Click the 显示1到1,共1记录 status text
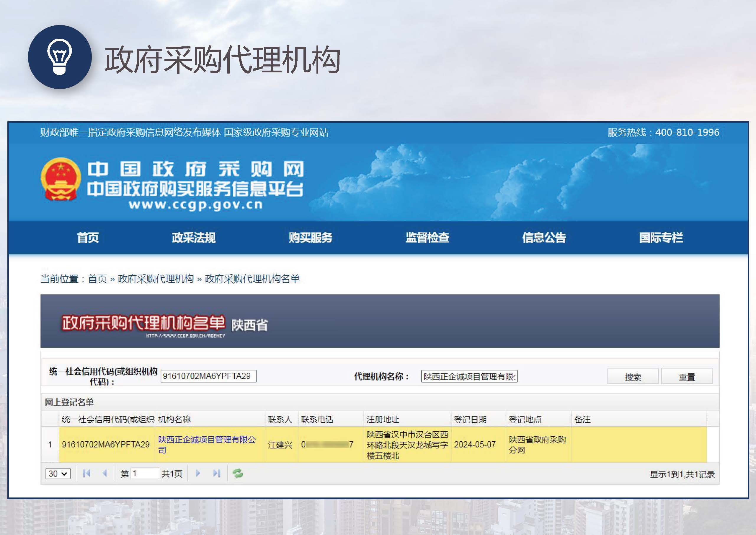The height and width of the screenshot is (535, 756). click(682, 474)
